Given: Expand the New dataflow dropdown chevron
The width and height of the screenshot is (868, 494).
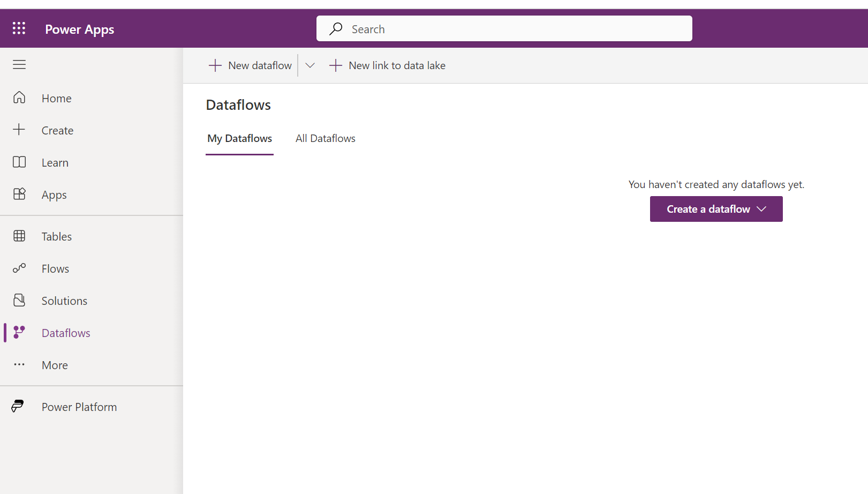Looking at the screenshot, I should click(x=310, y=65).
